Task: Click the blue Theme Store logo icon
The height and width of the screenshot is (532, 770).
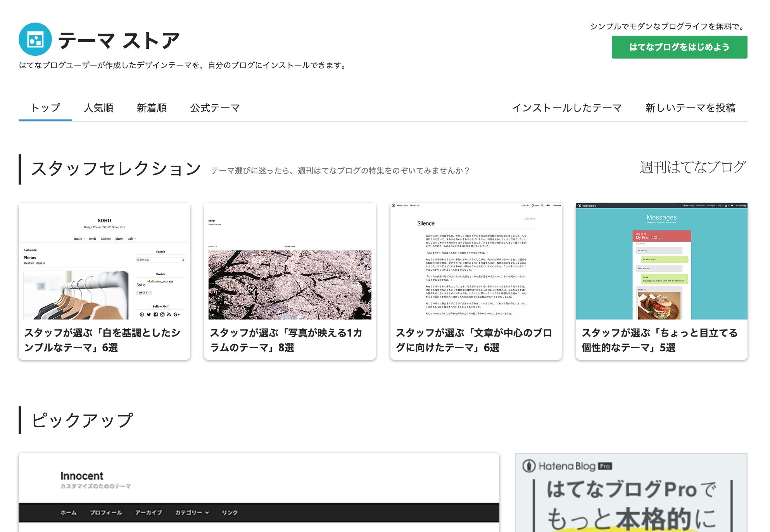Action: pos(35,39)
